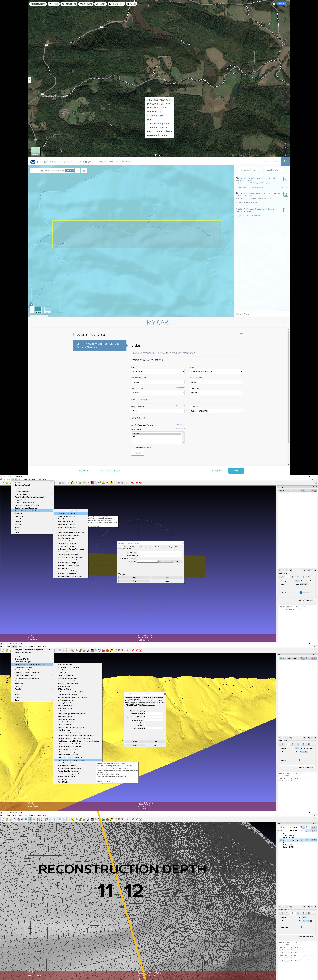The height and width of the screenshot is (980, 318).
Task: Toggle smithGrove layer eye in Compute normals MeshLab window
Action: (x=281, y=491)
